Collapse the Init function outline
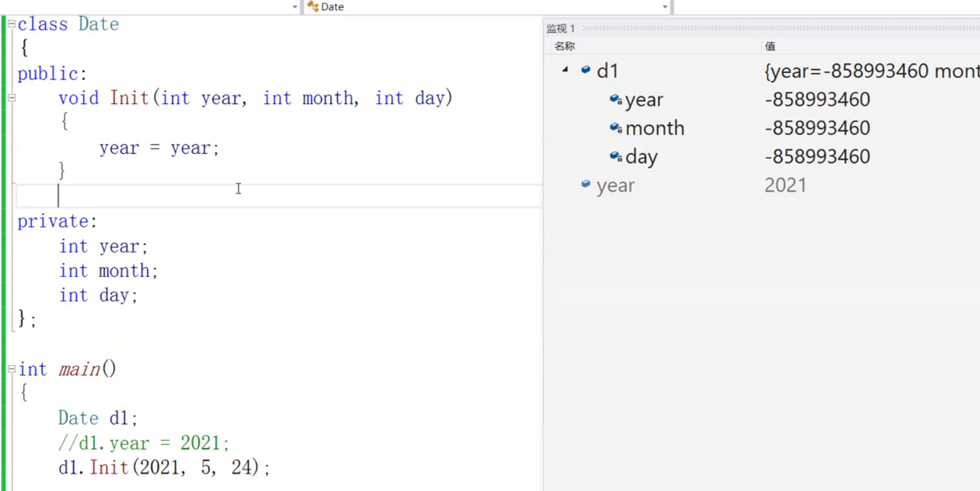Viewport: 980px width, 491px height. coord(11,98)
